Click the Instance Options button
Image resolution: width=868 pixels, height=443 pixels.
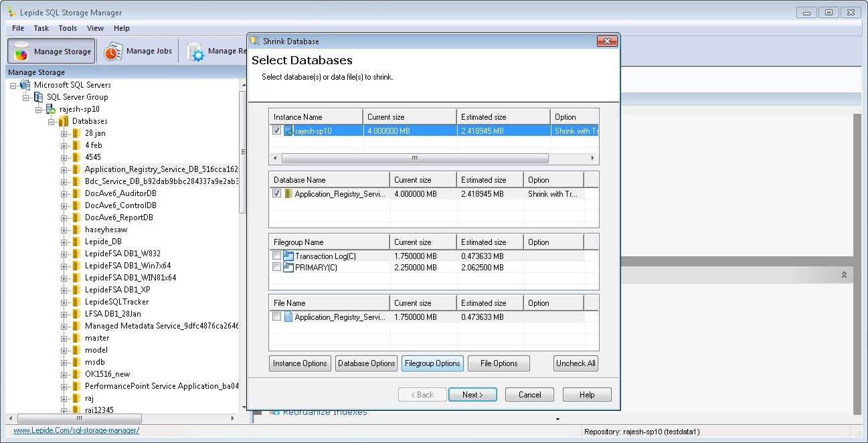click(300, 363)
